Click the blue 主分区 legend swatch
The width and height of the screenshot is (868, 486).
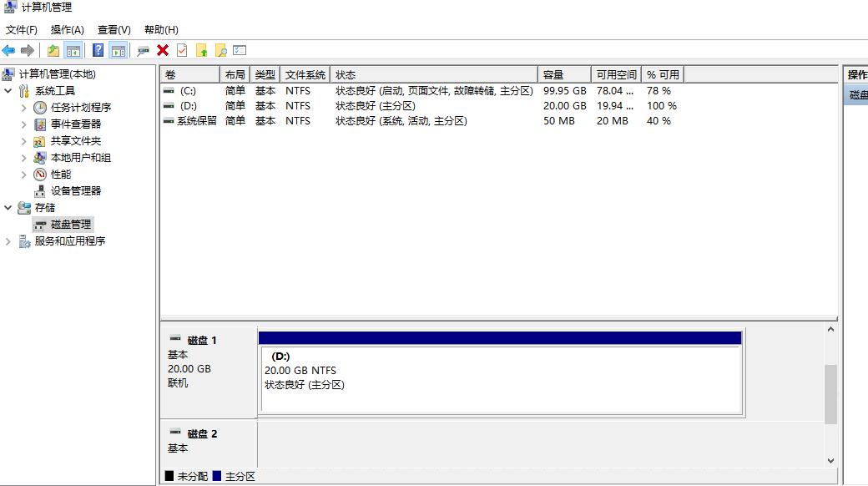(217, 476)
